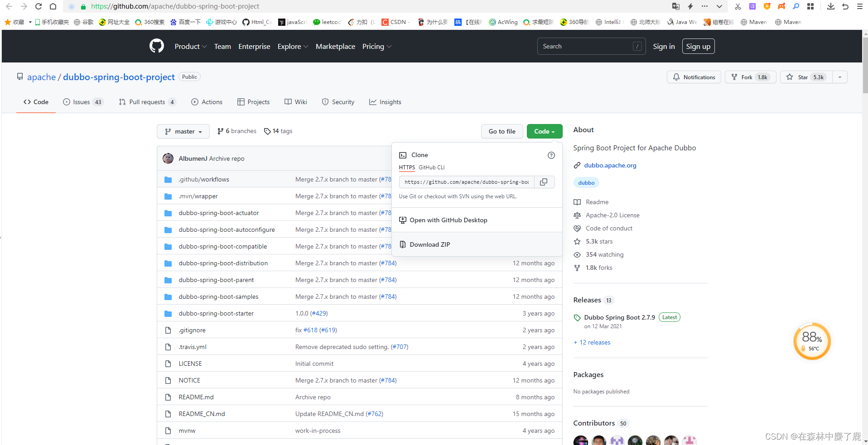Choose Download ZIP
The width and height of the screenshot is (868, 445).
click(x=477, y=244)
